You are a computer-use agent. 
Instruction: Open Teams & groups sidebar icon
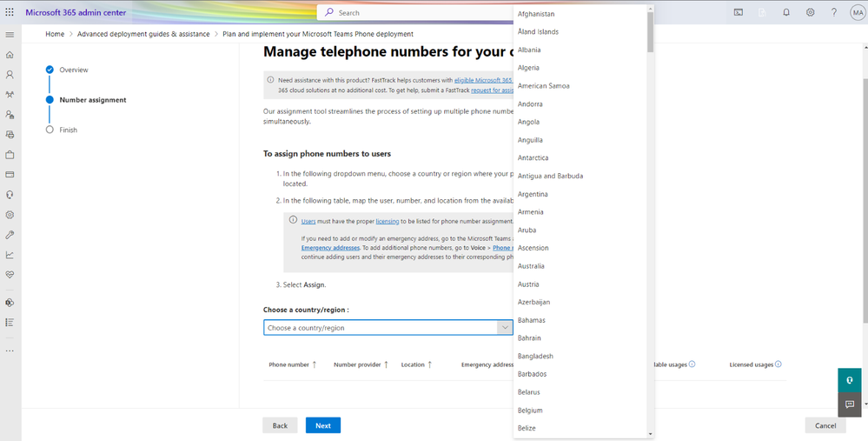10,95
